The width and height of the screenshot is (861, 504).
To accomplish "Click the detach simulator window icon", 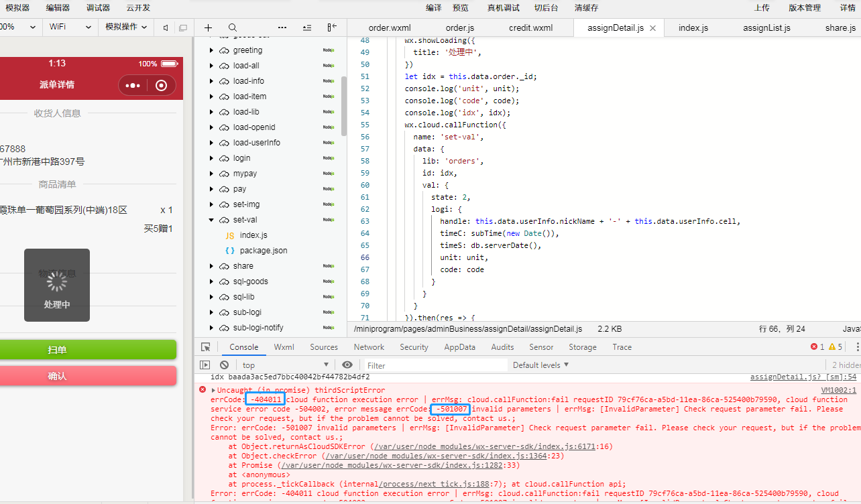I will [182, 27].
